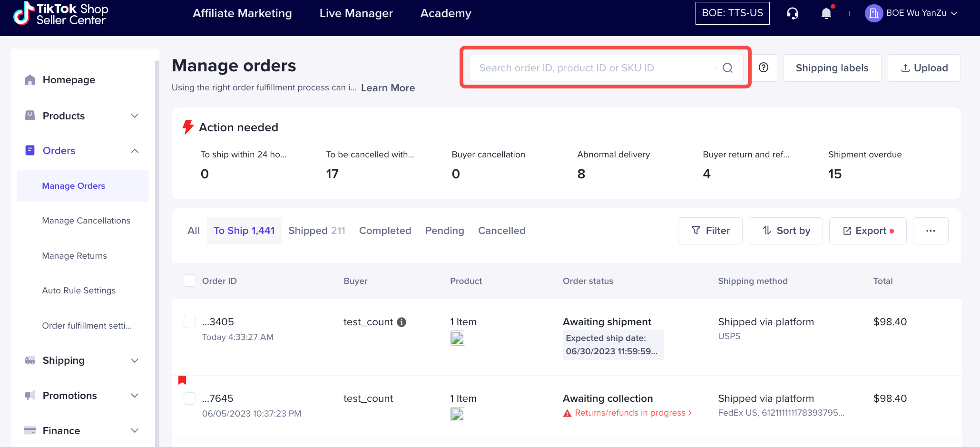Click the Upload button
This screenshot has width=980, height=447.
924,68
